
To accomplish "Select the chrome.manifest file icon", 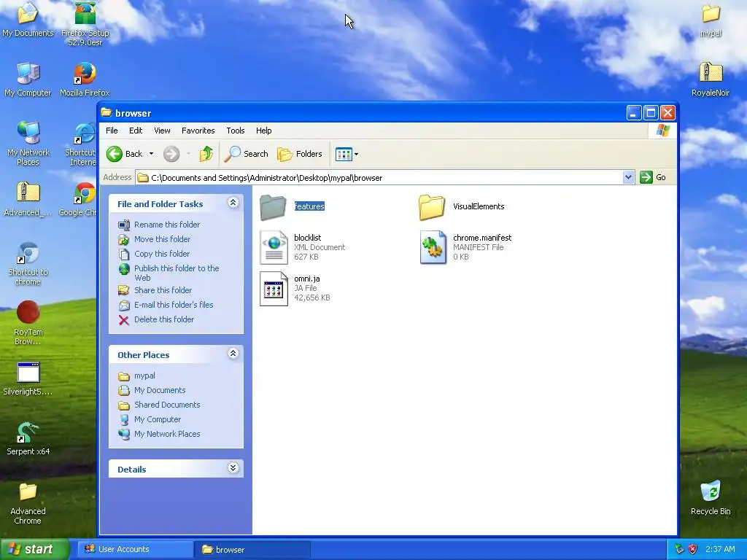I will (x=433, y=247).
